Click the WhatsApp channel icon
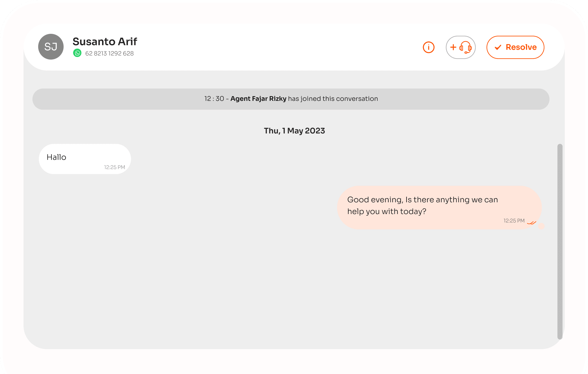Viewport: 588px width, 374px height. click(x=77, y=53)
